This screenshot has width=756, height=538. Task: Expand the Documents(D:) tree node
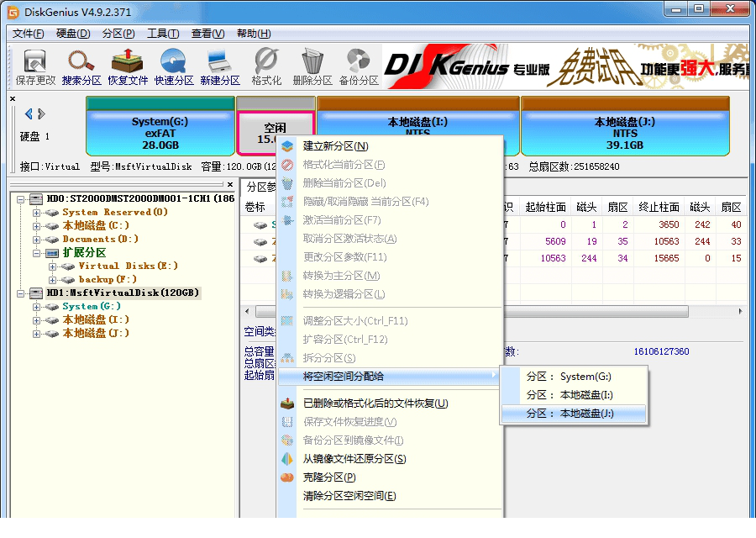click(36, 240)
